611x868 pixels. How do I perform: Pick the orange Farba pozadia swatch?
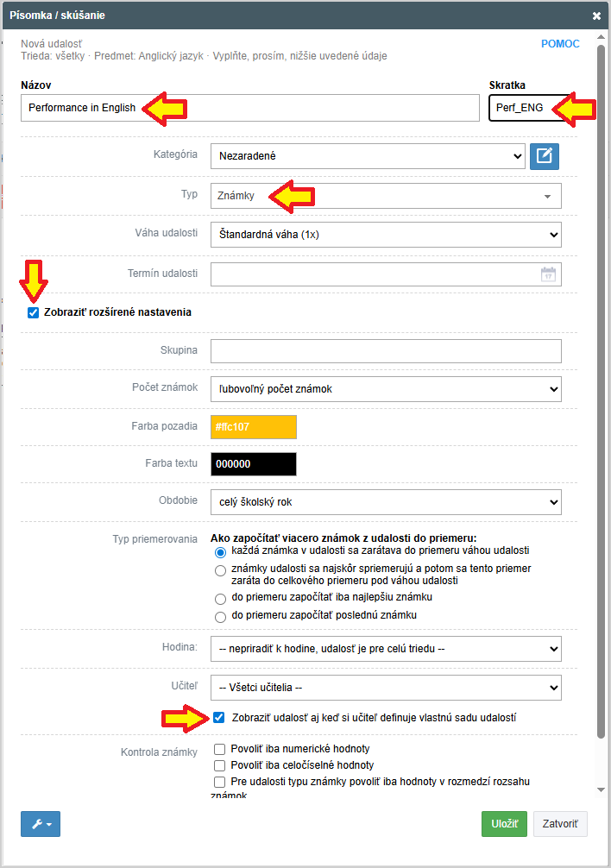[x=254, y=427]
